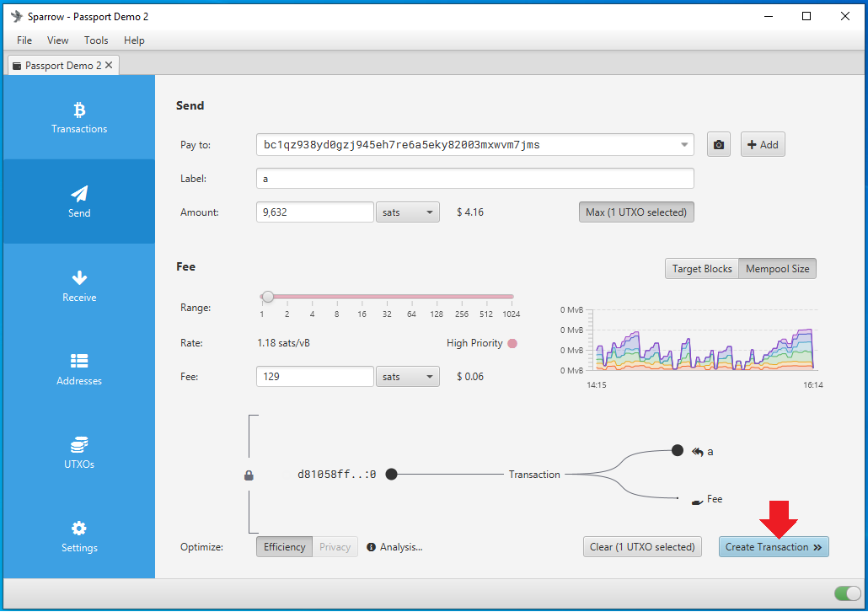Image resolution: width=868 pixels, height=612 pixels.
Task: Expand the Pay to address dropdown
Action: tap(684, 144)
